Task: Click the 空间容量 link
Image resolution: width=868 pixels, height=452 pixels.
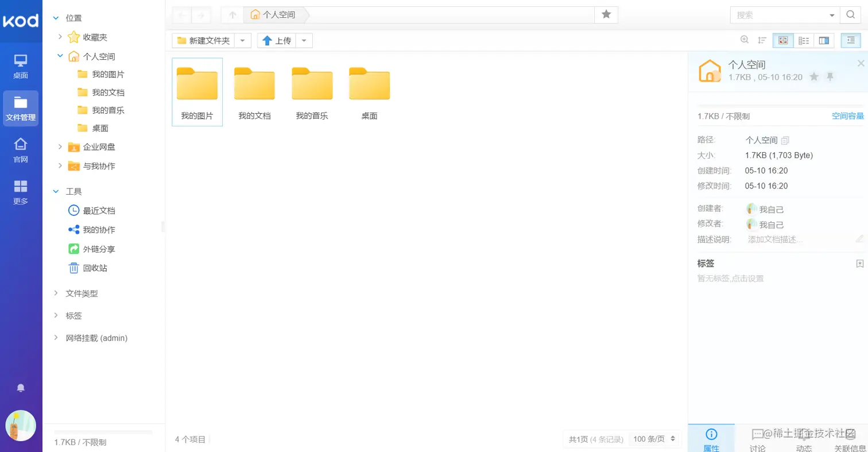Action: 848,116
